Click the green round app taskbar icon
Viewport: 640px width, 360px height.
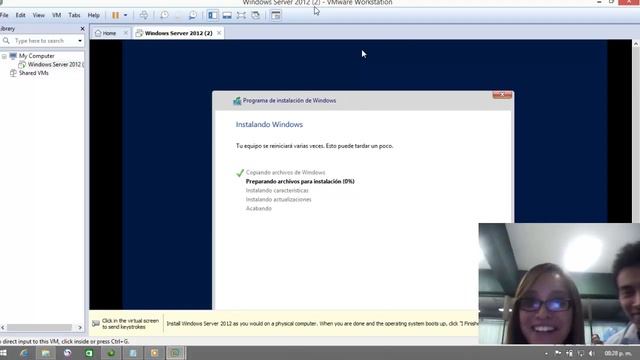[111, 353]
